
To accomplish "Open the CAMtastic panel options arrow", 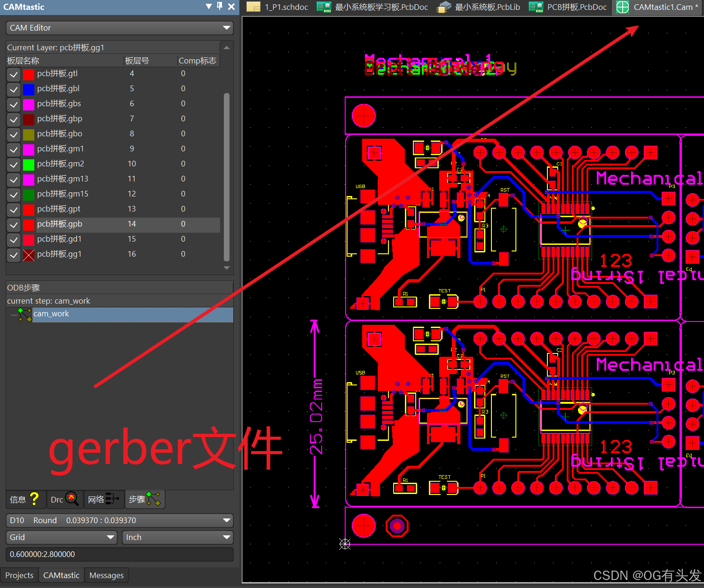I will coord(209,7).
